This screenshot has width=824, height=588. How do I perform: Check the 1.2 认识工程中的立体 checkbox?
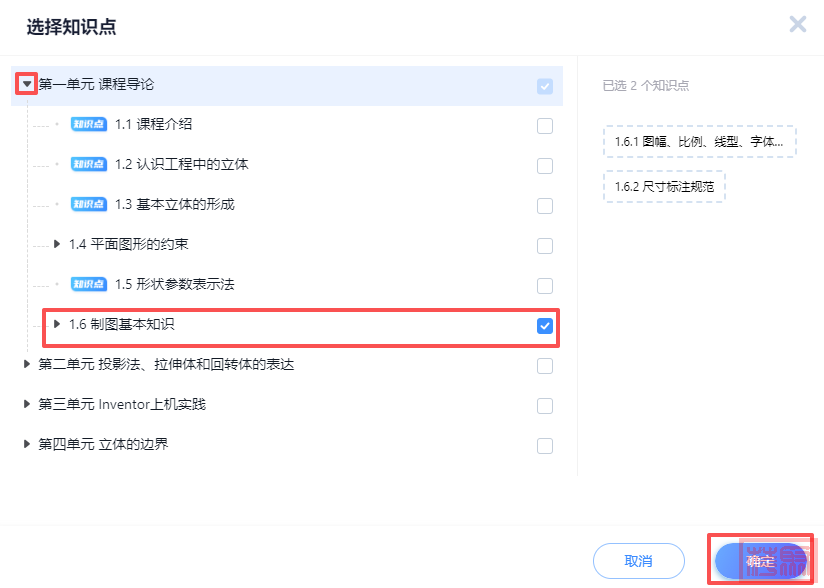[x=545, y=166]
